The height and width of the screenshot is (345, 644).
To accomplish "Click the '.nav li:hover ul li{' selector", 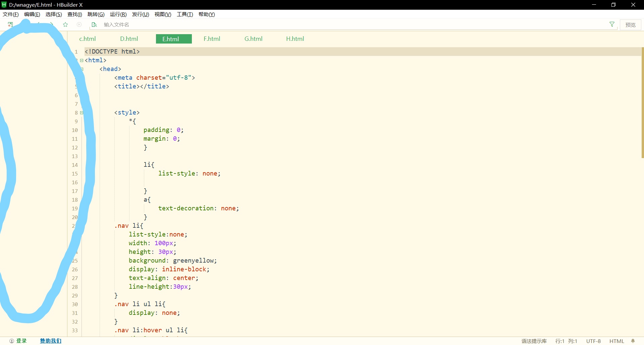I will click(x=151, y=330).
